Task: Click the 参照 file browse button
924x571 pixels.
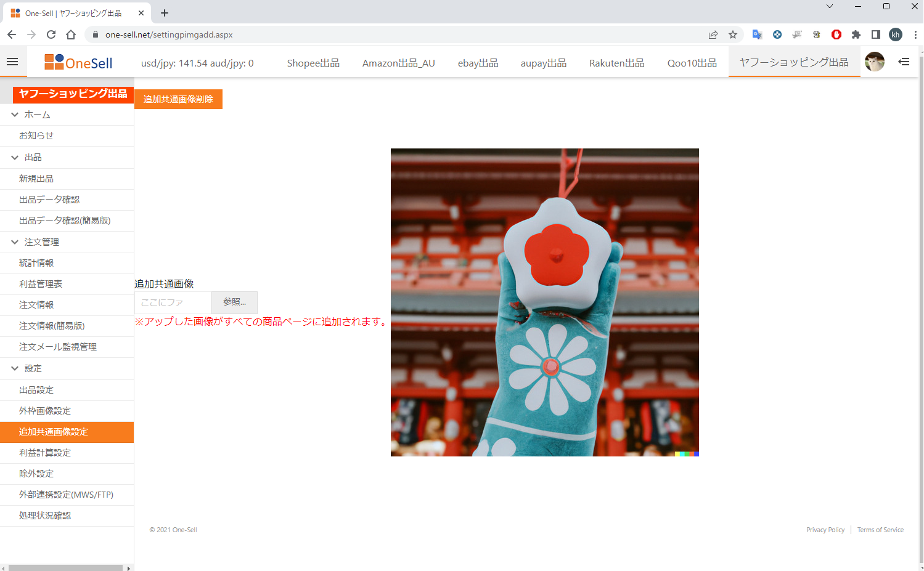Action: [x=234, y=302]
